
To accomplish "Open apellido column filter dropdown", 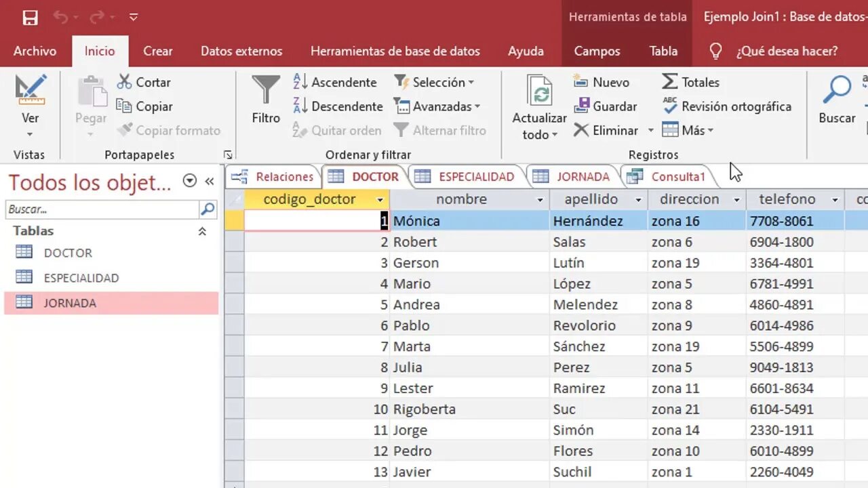I will (638, 200).
